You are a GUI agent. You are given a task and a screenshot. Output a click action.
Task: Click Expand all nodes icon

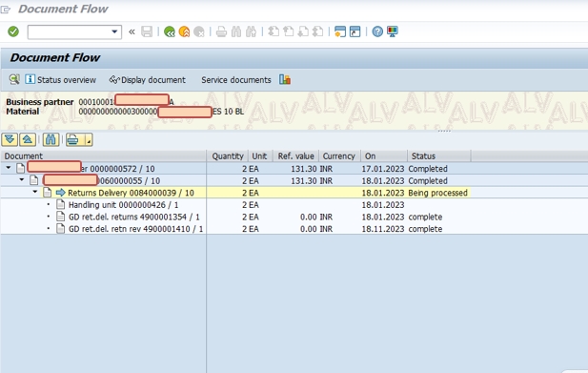(10, 140)
